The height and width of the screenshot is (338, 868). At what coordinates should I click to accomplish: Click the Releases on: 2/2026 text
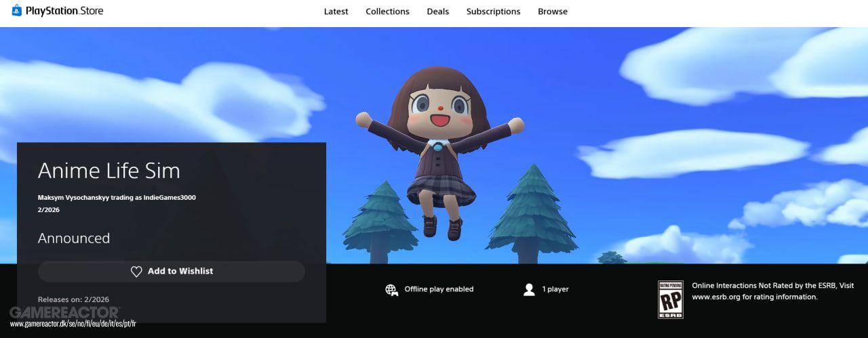coord(73,299)
